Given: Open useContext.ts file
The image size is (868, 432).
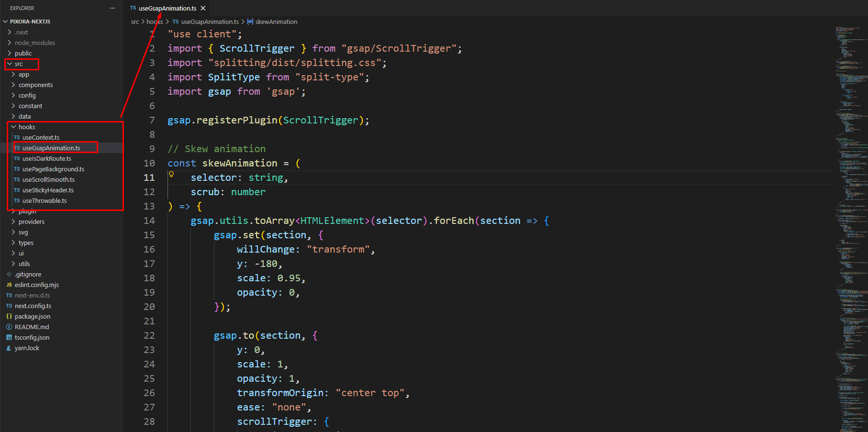Looking at the screenshot, I should [41, 137].
